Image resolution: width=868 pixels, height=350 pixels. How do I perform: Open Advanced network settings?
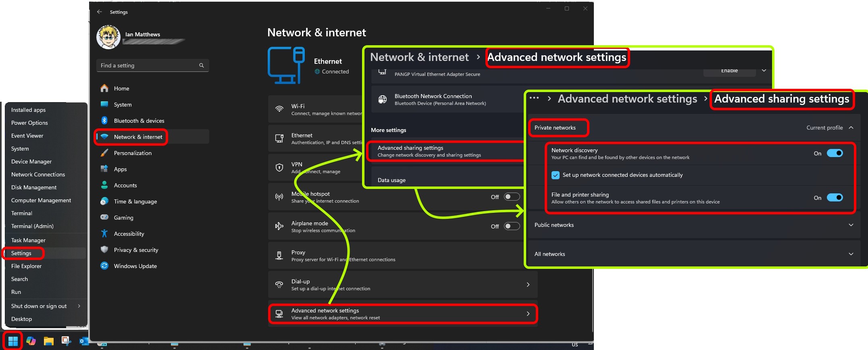pyautogui.click(x=402, y=314)
